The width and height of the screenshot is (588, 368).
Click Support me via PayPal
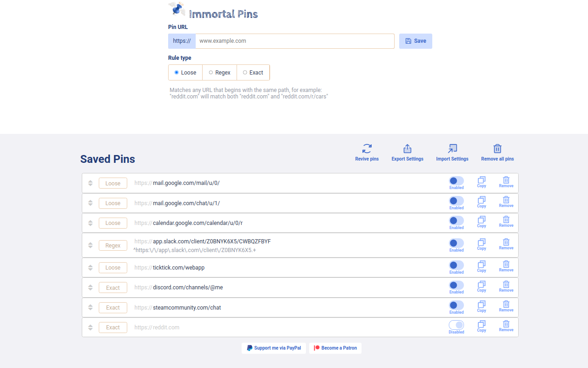click(274, 348)
